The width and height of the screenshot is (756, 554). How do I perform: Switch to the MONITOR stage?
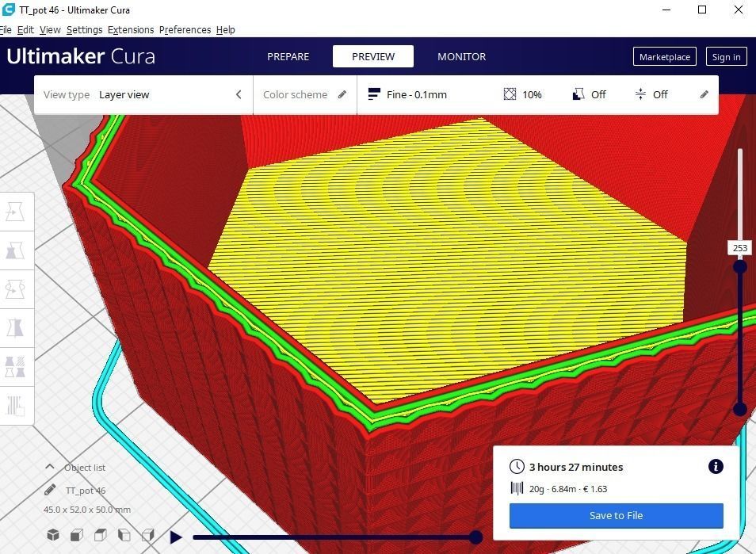[x=461, y=56]
